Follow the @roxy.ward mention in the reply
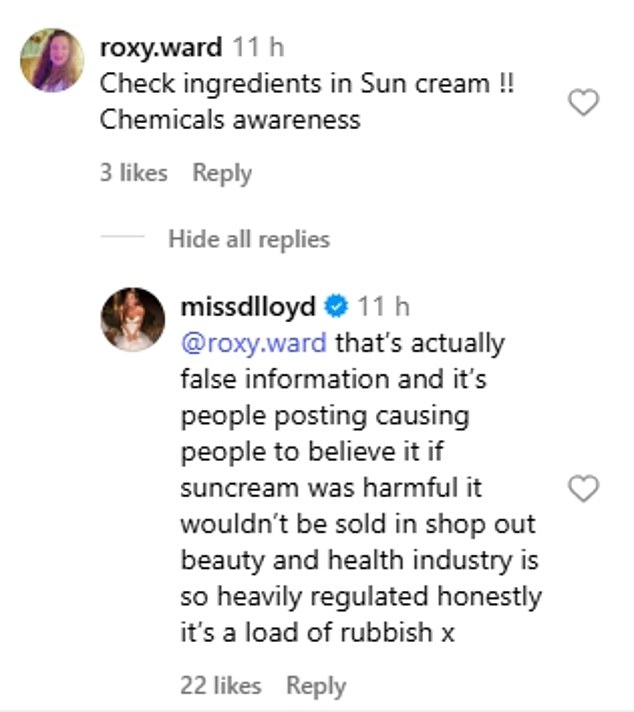Viewport: 634px width, 712px height. click(x=253, y=343)
